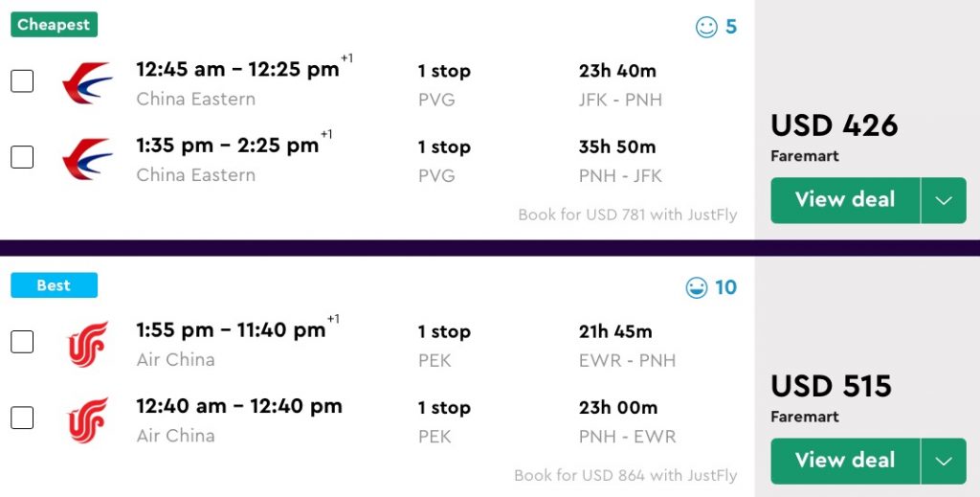The height and width of the screenshot is (497, 980).
Task: Expand more deals for the USD 426 fare
Action: (x=944, y=200)
